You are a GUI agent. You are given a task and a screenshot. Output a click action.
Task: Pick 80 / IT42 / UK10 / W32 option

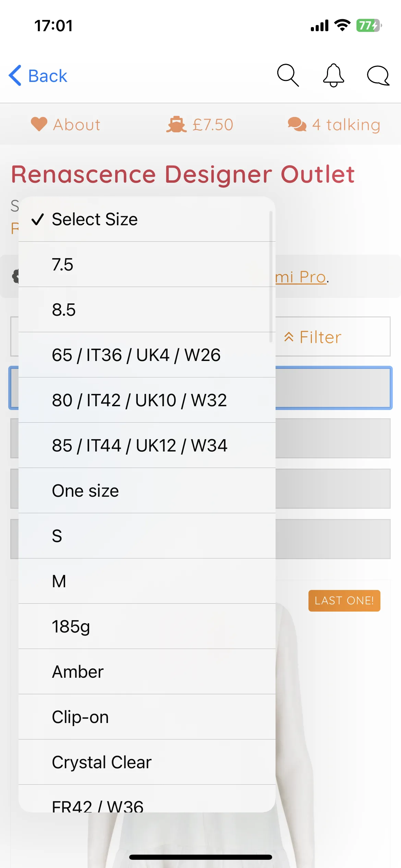pos(147,400)
